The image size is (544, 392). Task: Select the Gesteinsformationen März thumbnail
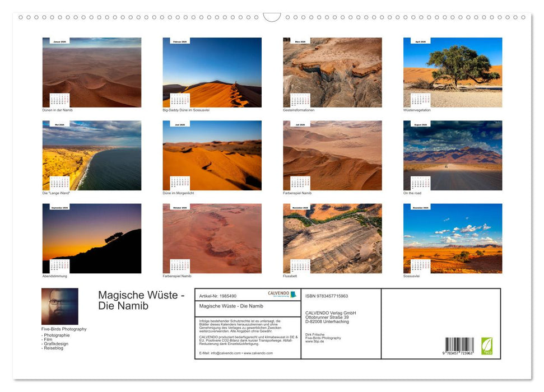pos(332,72)
